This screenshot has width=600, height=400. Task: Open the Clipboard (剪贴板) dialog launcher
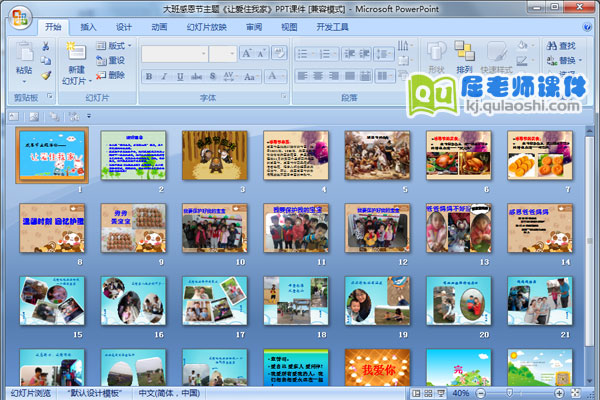click(49, 98)
